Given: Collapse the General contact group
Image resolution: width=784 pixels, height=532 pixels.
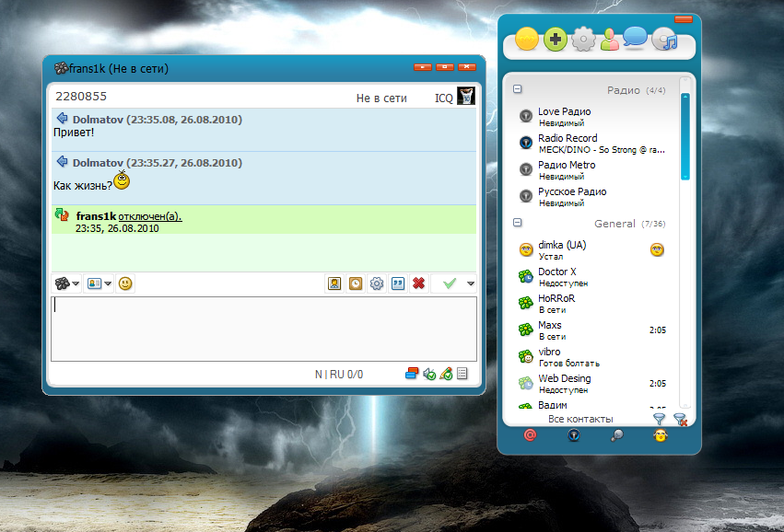Looking at the screenshot, I should pyautogui.click(x=517, y=223).
